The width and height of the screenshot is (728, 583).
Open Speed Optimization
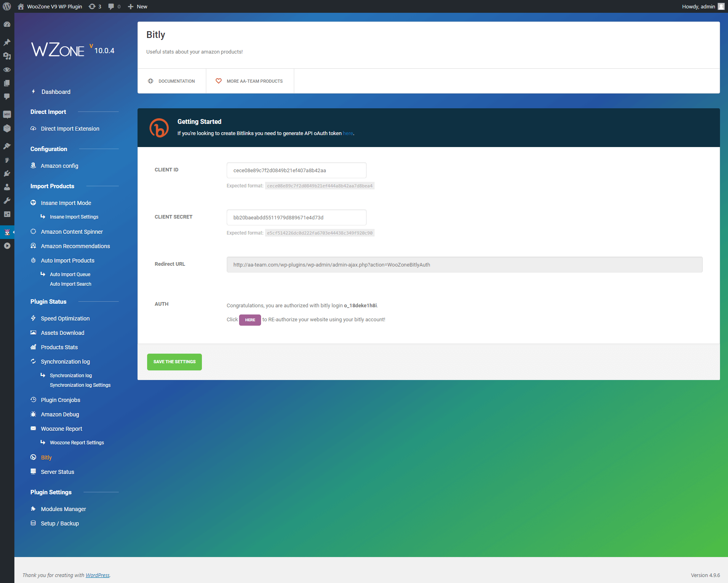click(x=65, y=318)
